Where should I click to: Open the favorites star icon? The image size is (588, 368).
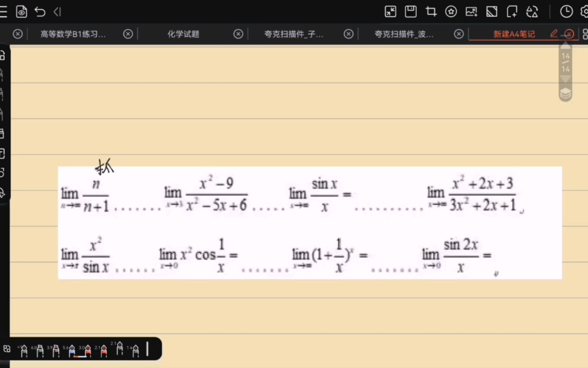click(451, 12)
